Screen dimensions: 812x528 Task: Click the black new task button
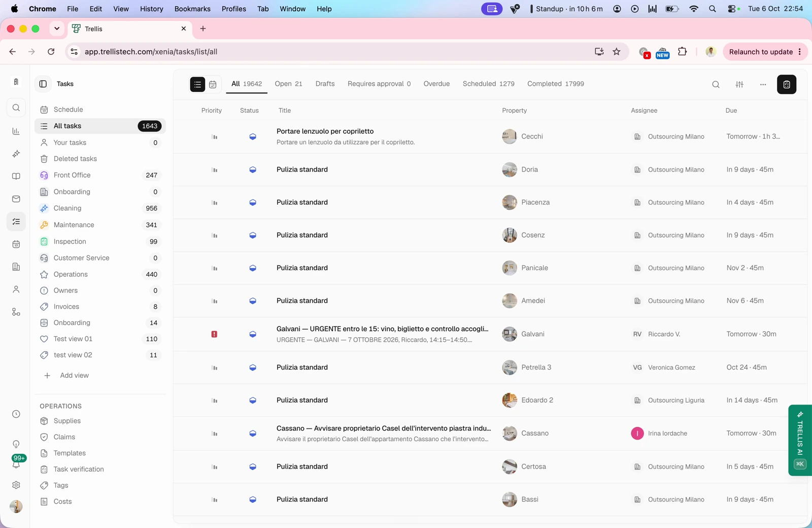[787, 84]
